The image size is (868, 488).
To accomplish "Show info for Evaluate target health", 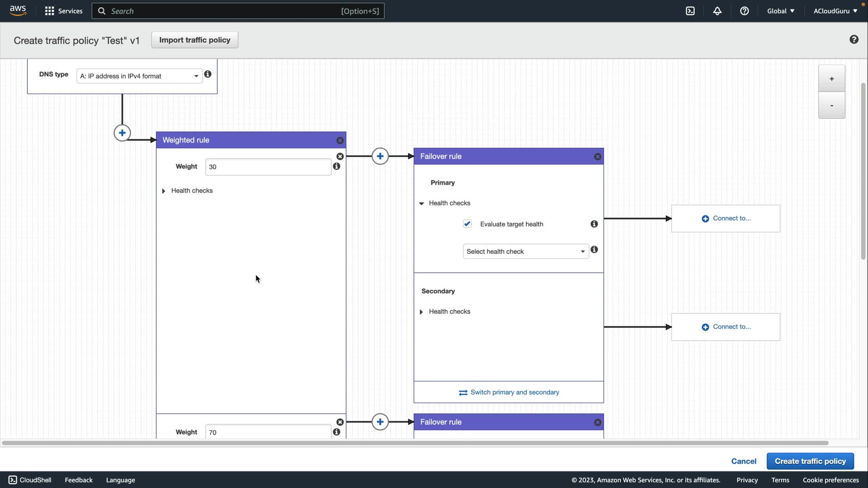I will click(594, 224).
